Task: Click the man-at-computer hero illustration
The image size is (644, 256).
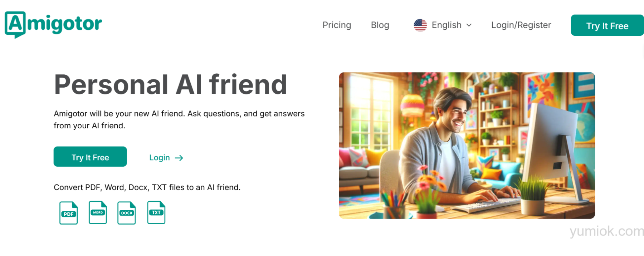Action: point(467,146)
